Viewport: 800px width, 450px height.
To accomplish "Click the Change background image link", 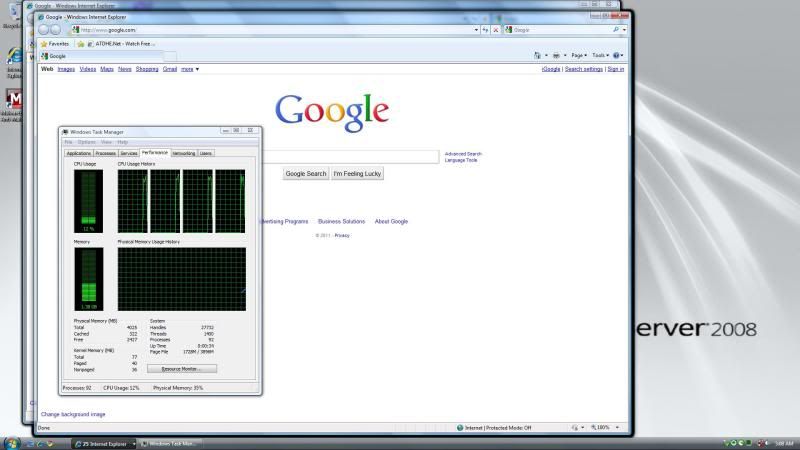I will coord(73,414).
